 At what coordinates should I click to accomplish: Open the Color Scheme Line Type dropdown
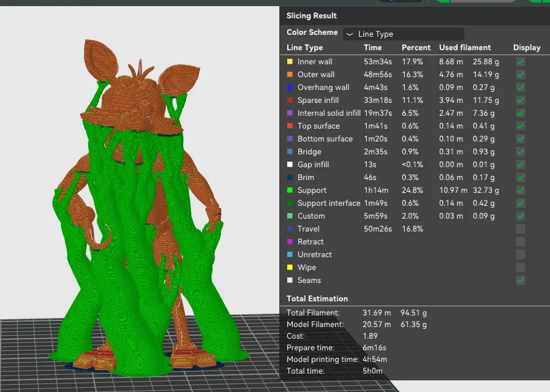pyautogui.click(x=404, y=34)
